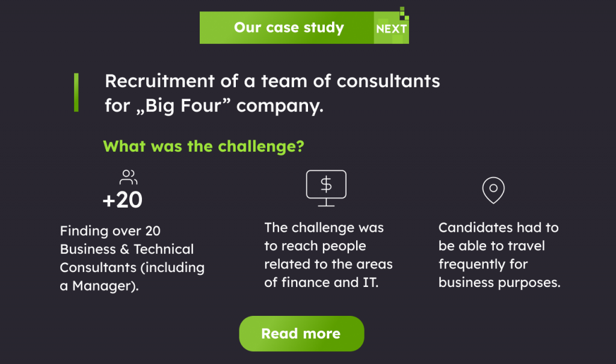Viewport: 616px width, 364px height.
Task: Click the word Manager in first column
Action: coord(101,285)
